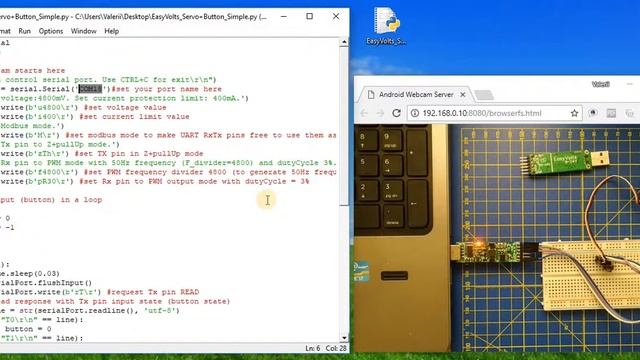Click the scroll up arrow in IDLE editor
The image size is (640, 360).
pos(344,42)
